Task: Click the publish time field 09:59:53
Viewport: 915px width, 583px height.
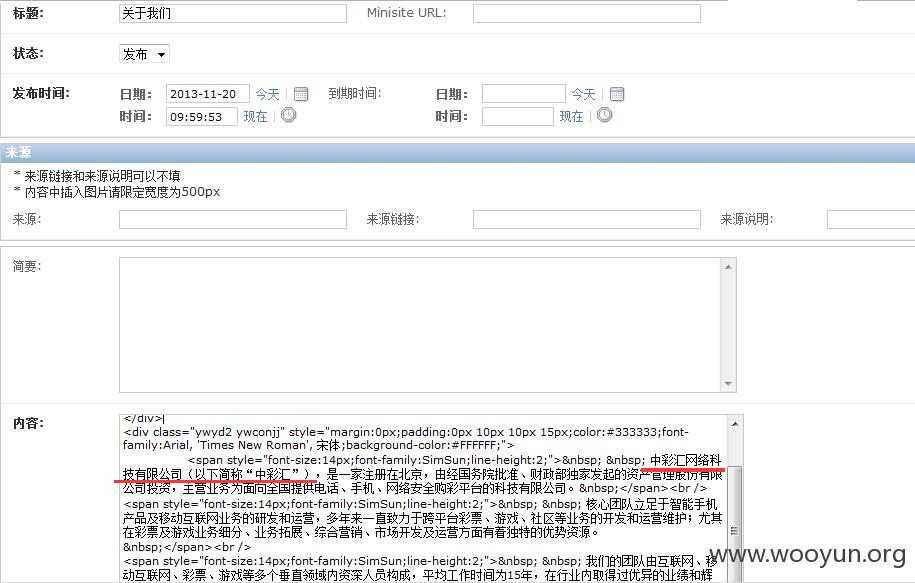Action: [202, 117]
